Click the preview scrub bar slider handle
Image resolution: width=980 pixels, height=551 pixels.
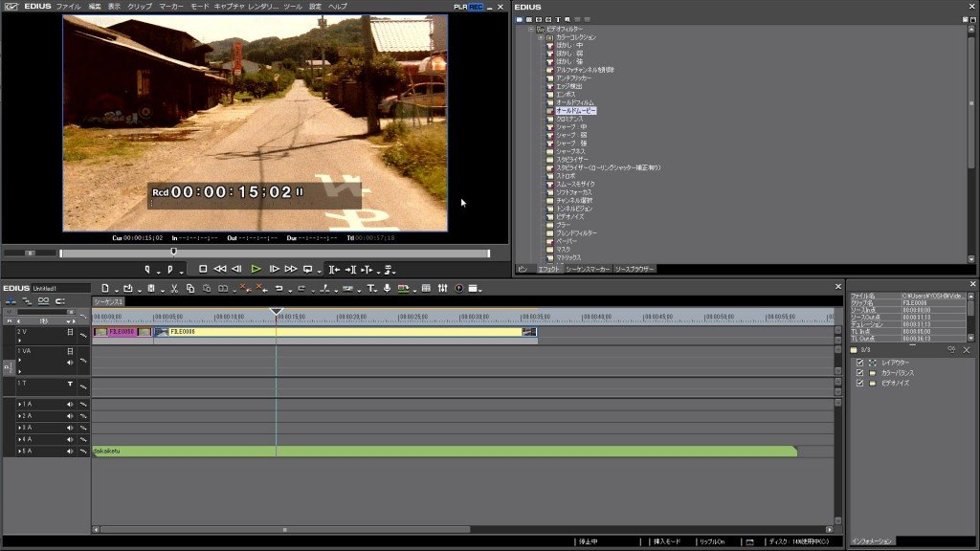[x=174, y=252]
